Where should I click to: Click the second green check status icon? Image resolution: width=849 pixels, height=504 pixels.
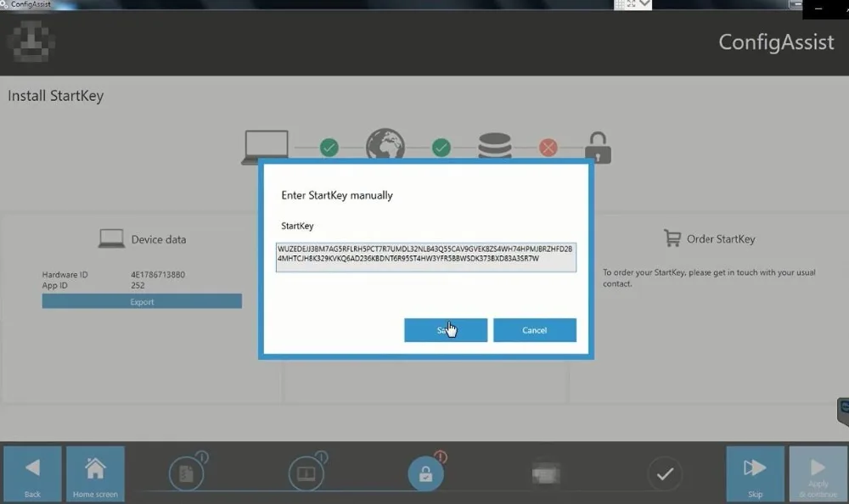(441, 148)
